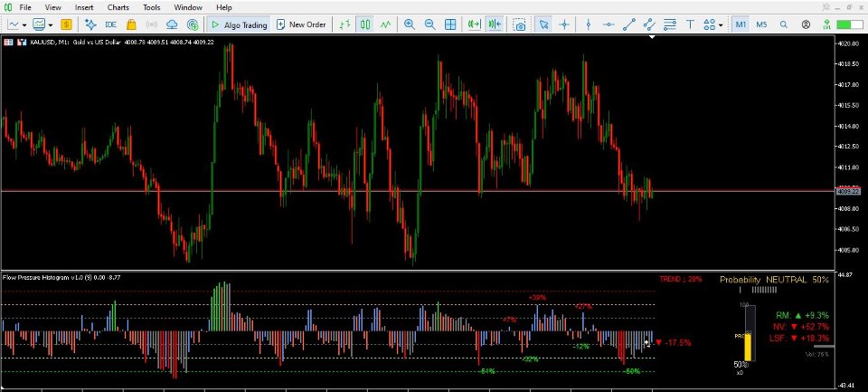Click the 4020.00 price scale label
This screenshot has width=868, height=392.
point(849,43)
